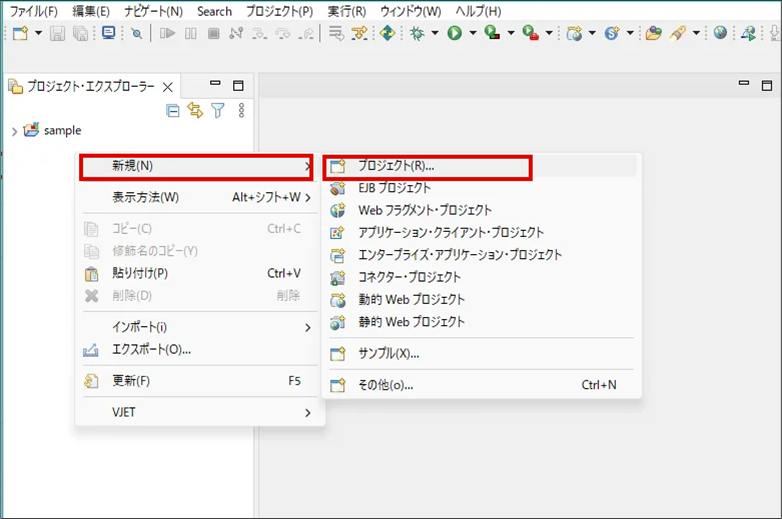The width and height of the screenshot is (782, 519).
Task: Select 動的 Web プロジェクト in submenu
Action: [x=411, y=299]
